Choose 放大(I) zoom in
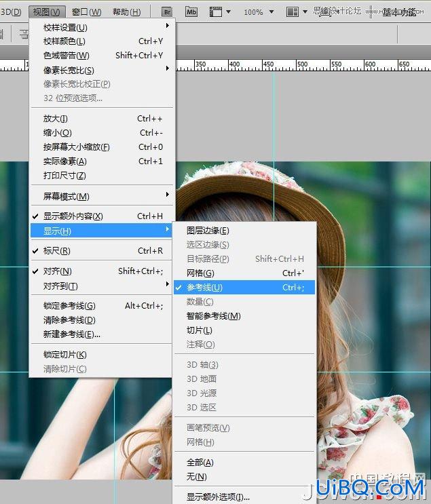This screenshot has height=504, width=431. click(102, 119)
